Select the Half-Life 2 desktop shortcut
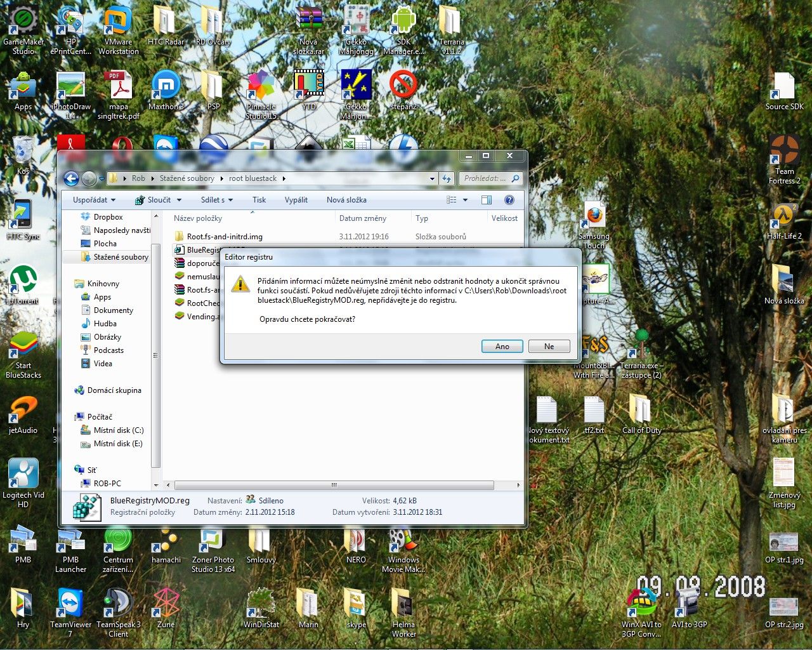This screenshot has width=812, height=650. (785, 219)
